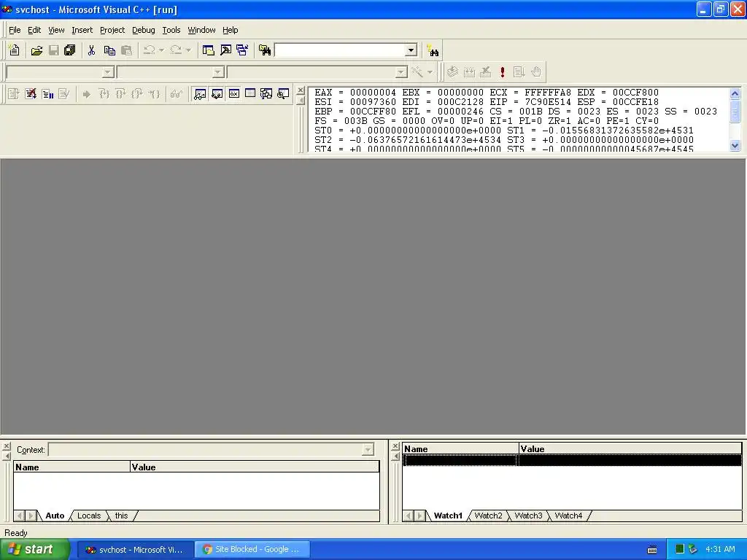The image size is (747, 560).
Task: Click the Compile icon in build bar
Action: click(x=452, y=72)
